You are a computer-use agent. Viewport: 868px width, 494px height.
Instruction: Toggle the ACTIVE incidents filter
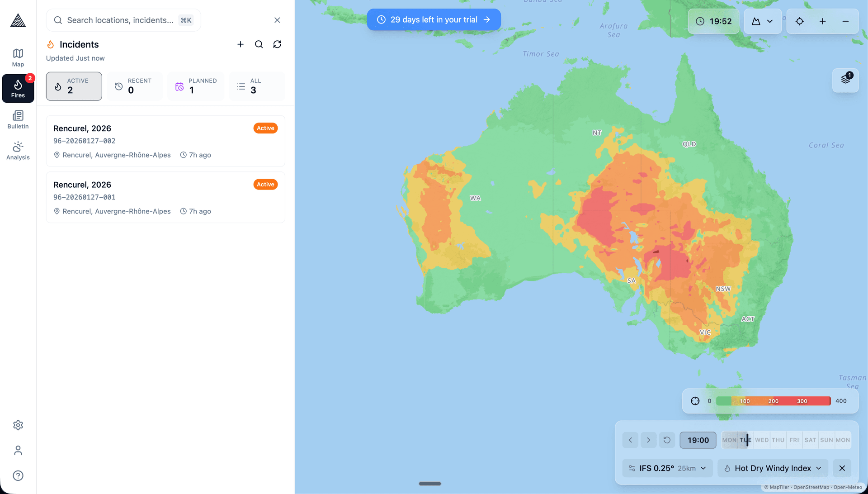[x=74, y=86]
